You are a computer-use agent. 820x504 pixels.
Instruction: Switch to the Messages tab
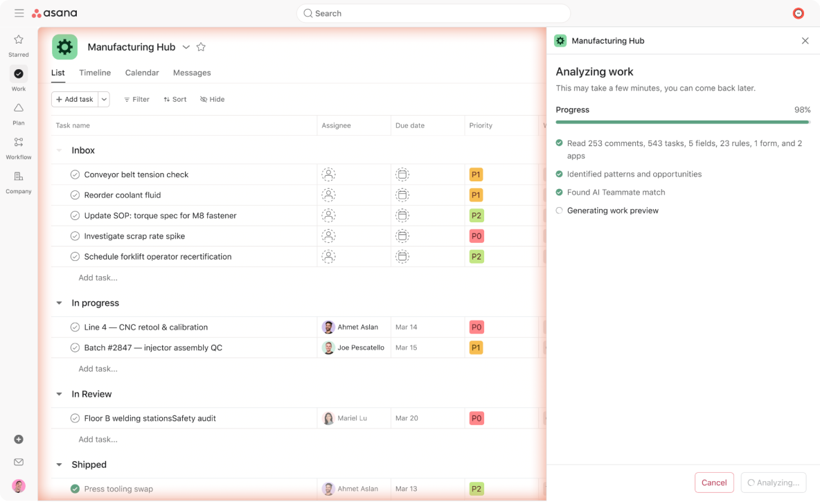click(x=192, y=73)
